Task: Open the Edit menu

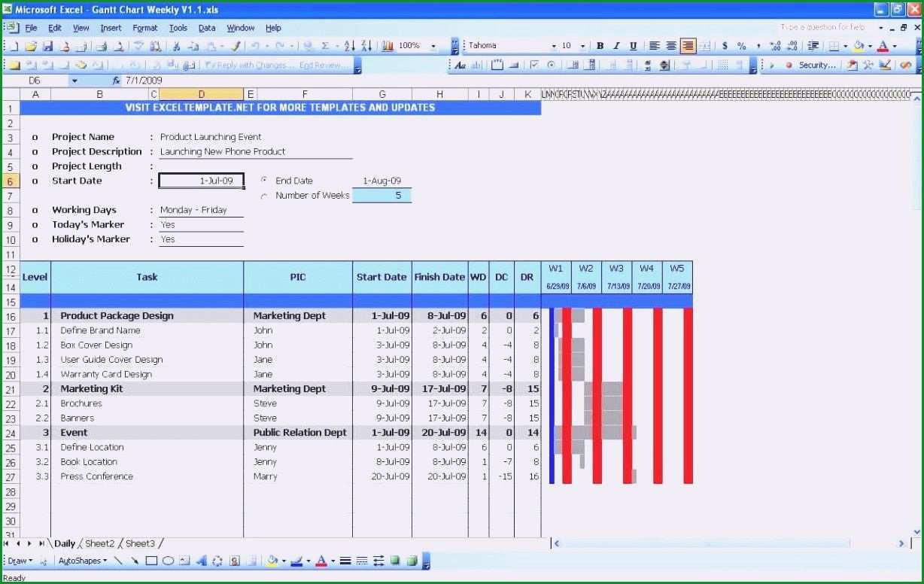Action: [55, 28]
